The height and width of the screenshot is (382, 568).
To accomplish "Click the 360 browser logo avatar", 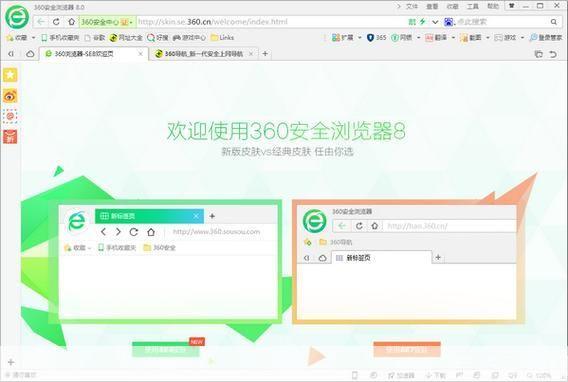I will [x=17, y=17].
